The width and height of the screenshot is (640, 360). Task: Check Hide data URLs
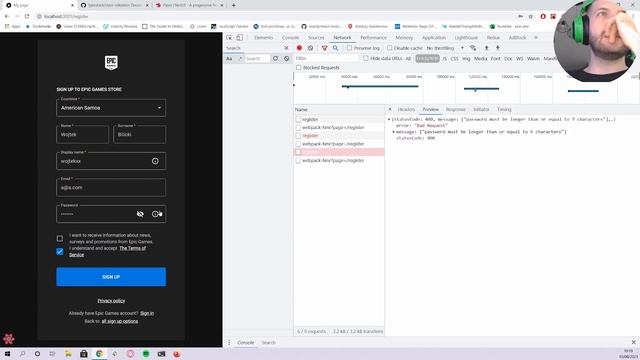pos(366,58)
